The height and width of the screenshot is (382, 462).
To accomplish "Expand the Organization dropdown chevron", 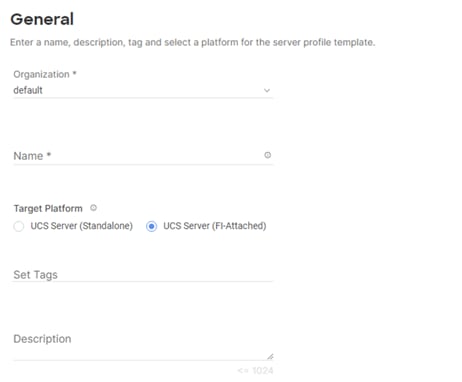I will (x=267, y=90).
